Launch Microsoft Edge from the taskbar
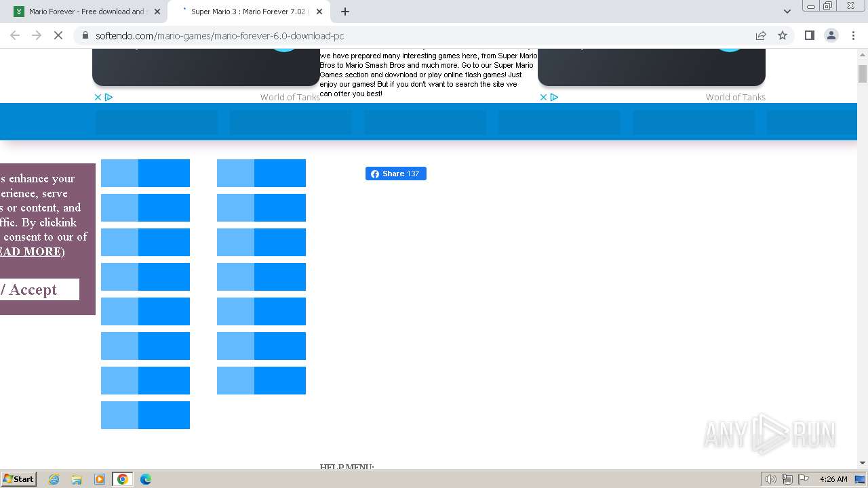Viewport: 868px width, 488px height. tap(146, 479)
